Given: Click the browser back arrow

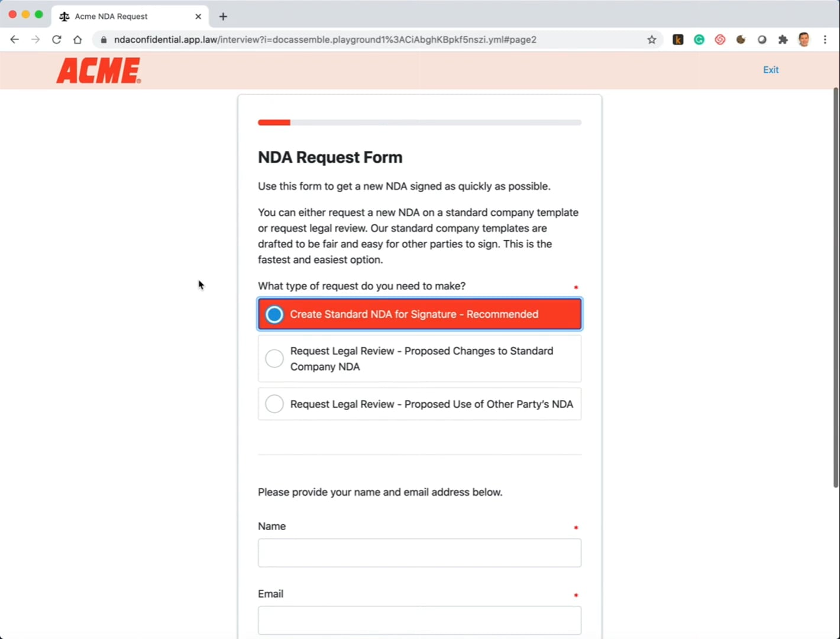Looking at the screenshot, I should 15,40.
